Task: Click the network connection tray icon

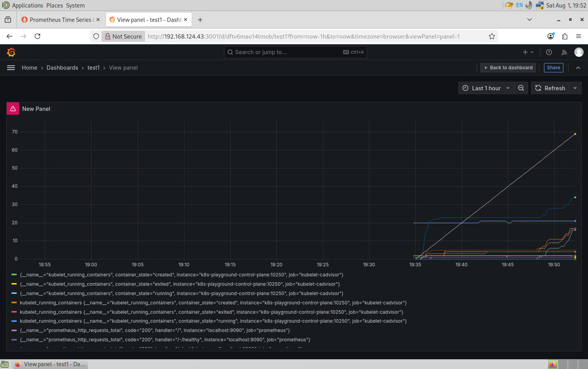Action: click(x=540, y=5)
